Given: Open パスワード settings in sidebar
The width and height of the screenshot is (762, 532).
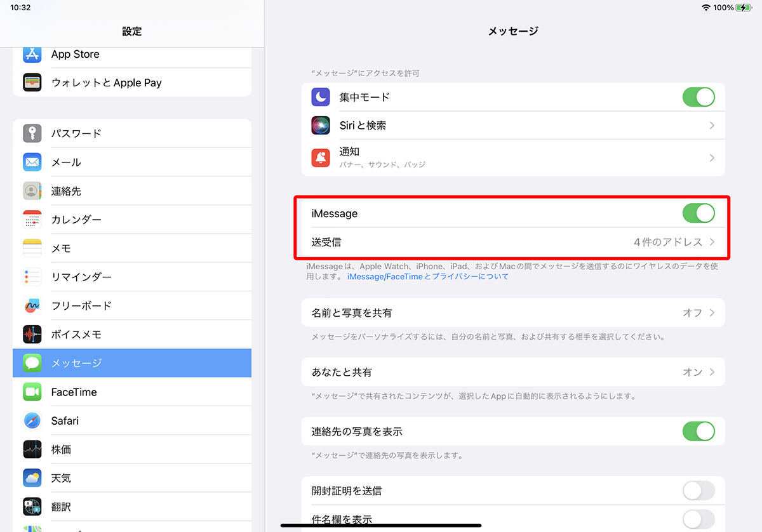Looking at the screenshot, I should pos(132,133).
